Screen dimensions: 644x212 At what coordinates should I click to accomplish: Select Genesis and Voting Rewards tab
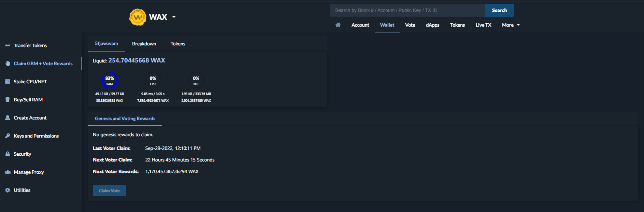pos(125,118)
